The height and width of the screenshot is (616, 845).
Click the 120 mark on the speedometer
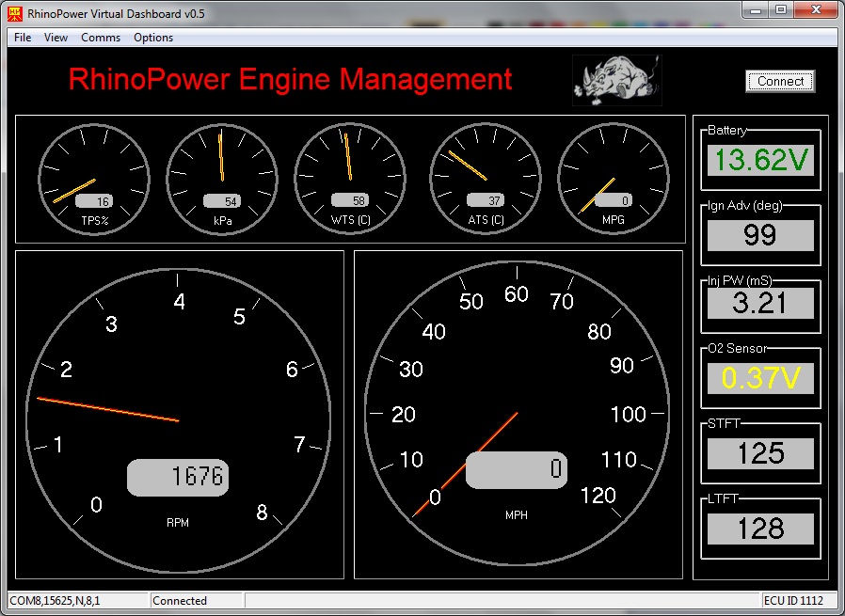(x=598, y=496)
